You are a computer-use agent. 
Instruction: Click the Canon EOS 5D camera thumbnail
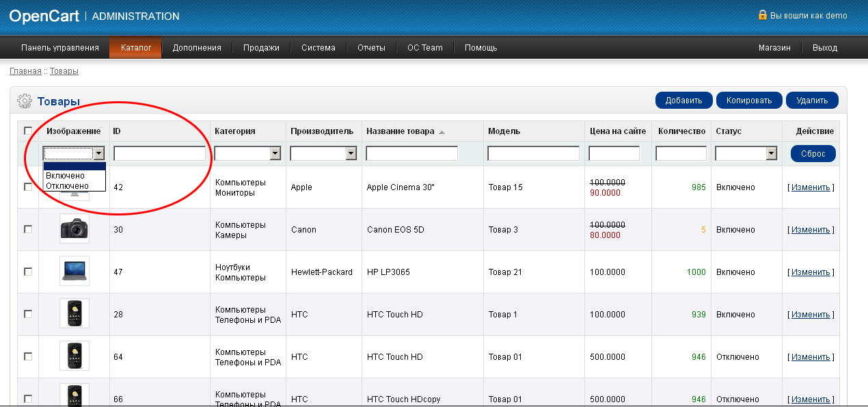click(x=74, y=229)
